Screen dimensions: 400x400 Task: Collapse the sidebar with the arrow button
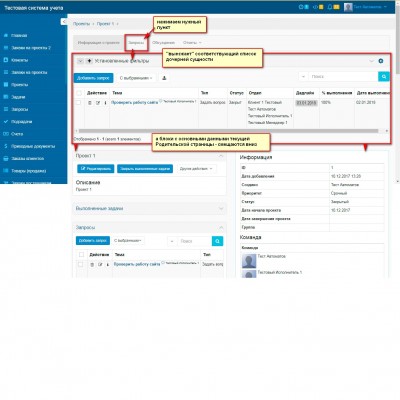pos(64,22)
